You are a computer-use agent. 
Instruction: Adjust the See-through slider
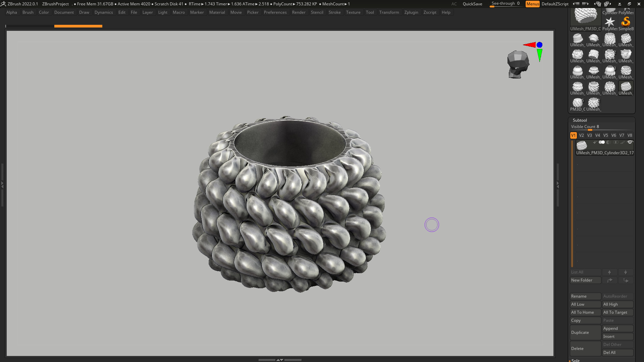pyautogui.click(x=506, y=4)
